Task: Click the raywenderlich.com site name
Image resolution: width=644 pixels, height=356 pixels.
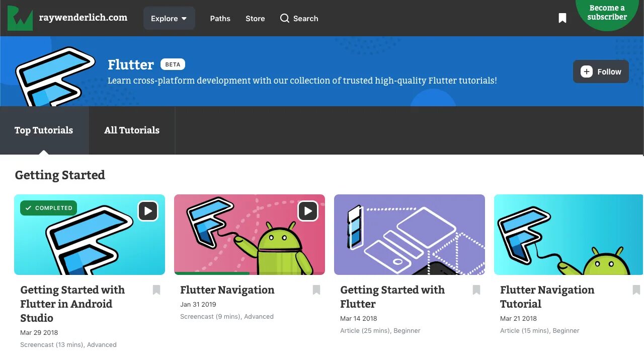Action: (x=84, y=18)
